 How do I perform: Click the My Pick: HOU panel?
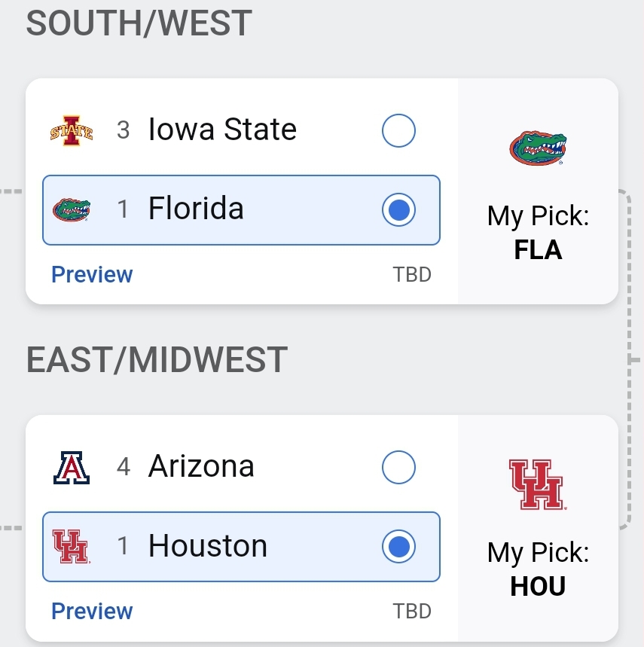[x=538, y=528]
